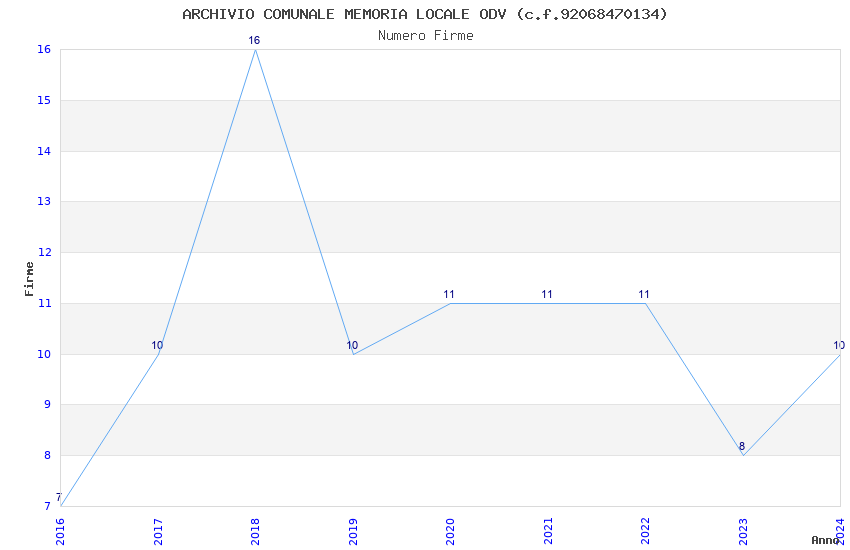This screenshot has width=850, height=550.
Task: Click the 2024 x-axis year label
Action: pyautogui.click(x=840, y=532)
